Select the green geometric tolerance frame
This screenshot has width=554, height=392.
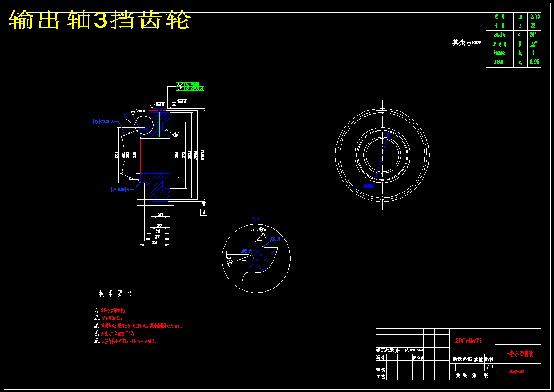190,87
